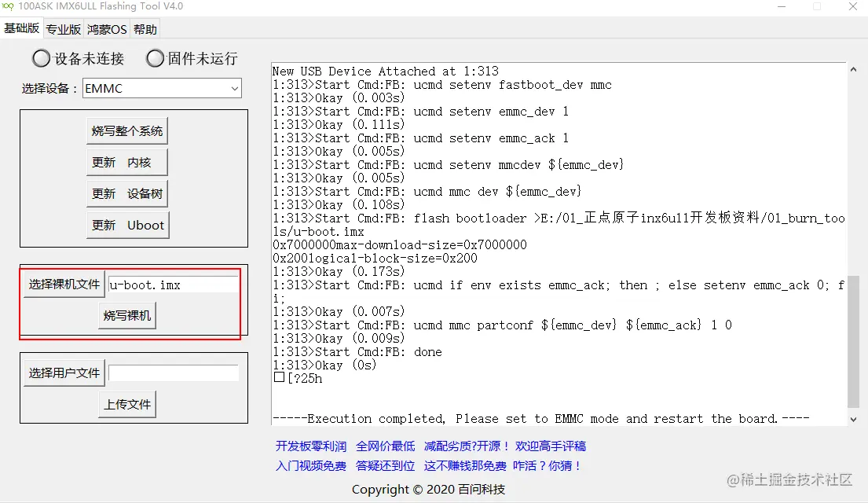Screen dimensions: 868x503
Task: Click the 烧写整个系统 button
Action: pyautogui.click(x=126, y=131)
